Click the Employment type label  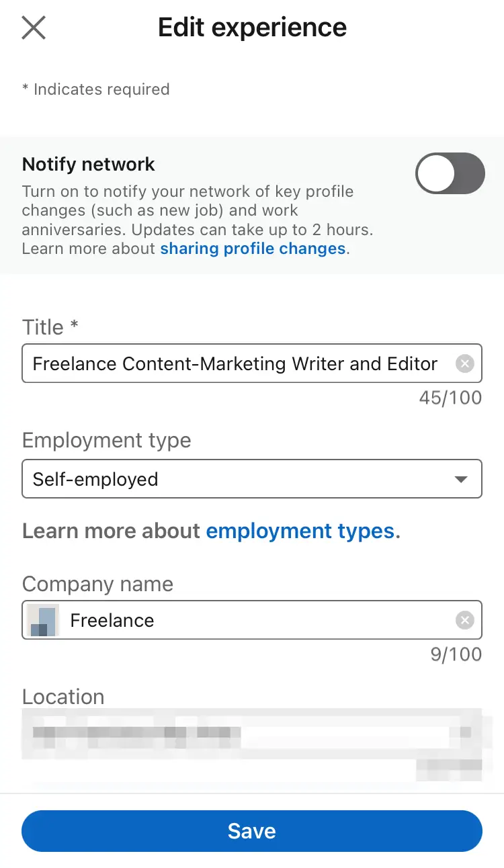coord(106,440)
